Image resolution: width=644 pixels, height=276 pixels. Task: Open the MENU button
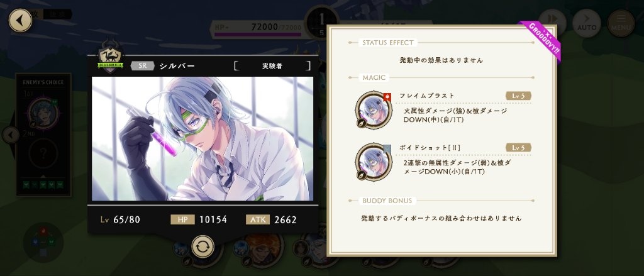621,23
